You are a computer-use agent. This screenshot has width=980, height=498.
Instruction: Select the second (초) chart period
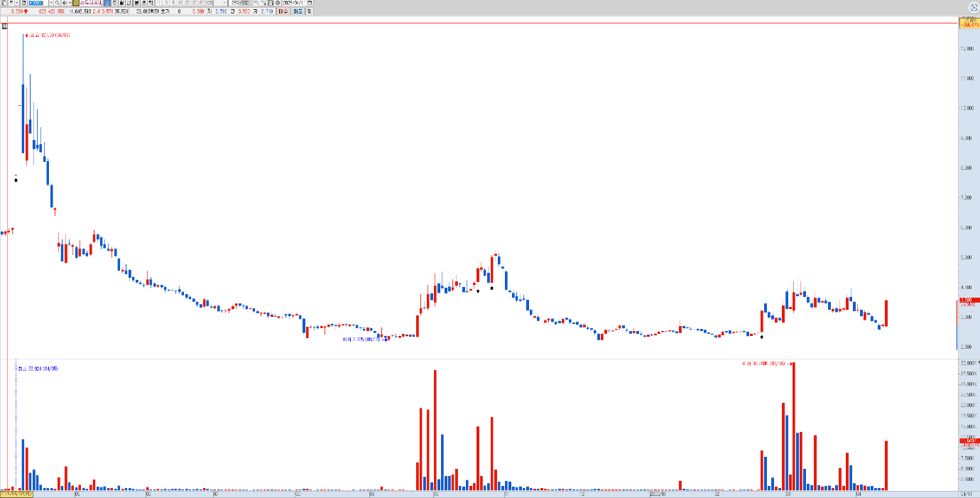pos(144,4)
